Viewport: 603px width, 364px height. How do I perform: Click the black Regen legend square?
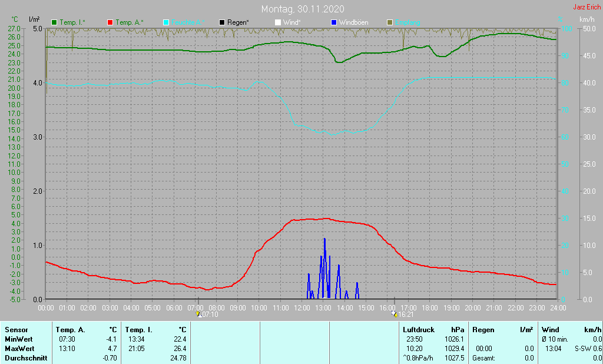click(x=222, y=22)
